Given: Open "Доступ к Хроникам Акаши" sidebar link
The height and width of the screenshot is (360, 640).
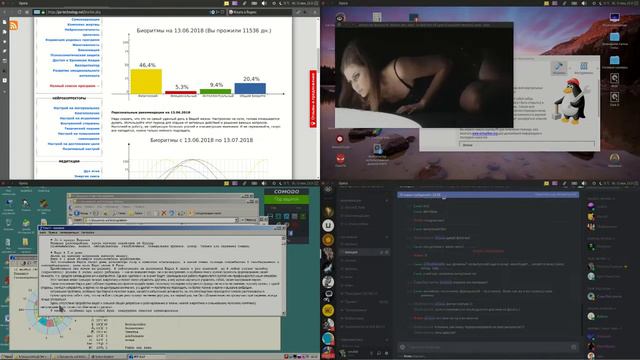Looking at the screenshot, I should tap(76, 60).
